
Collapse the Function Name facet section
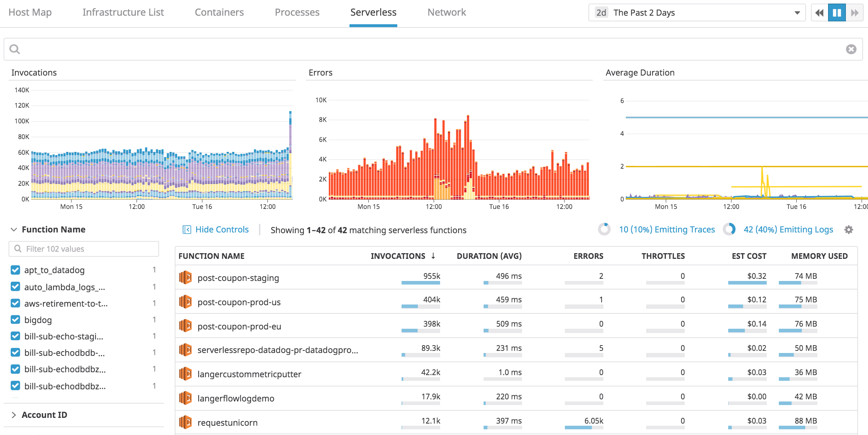(13, 229)
